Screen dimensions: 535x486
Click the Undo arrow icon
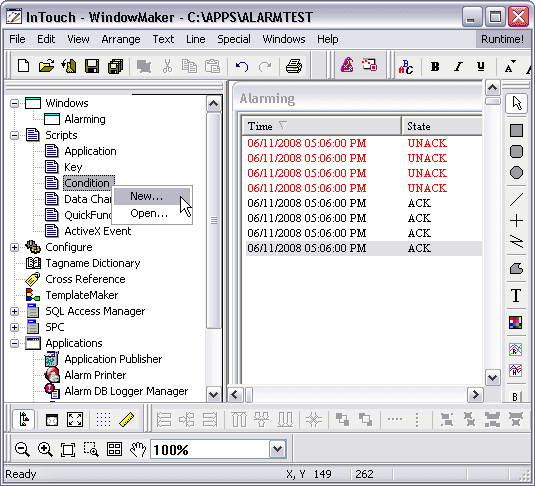[x=242, y=66]
